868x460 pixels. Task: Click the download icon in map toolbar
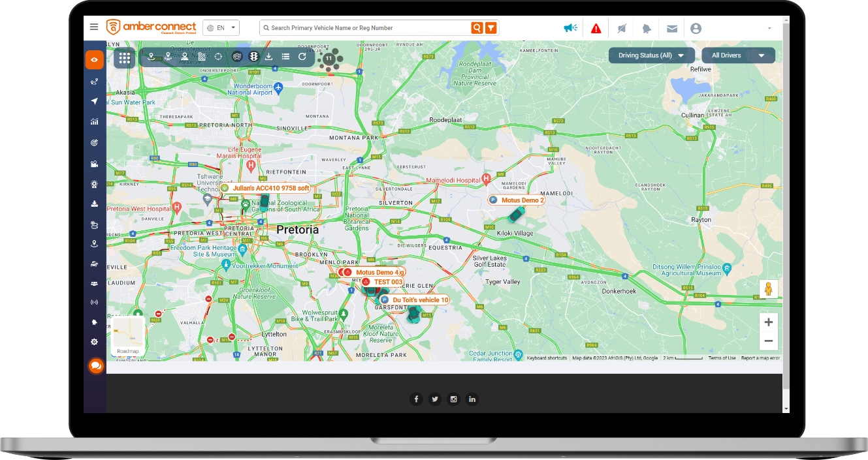point(268,57)
